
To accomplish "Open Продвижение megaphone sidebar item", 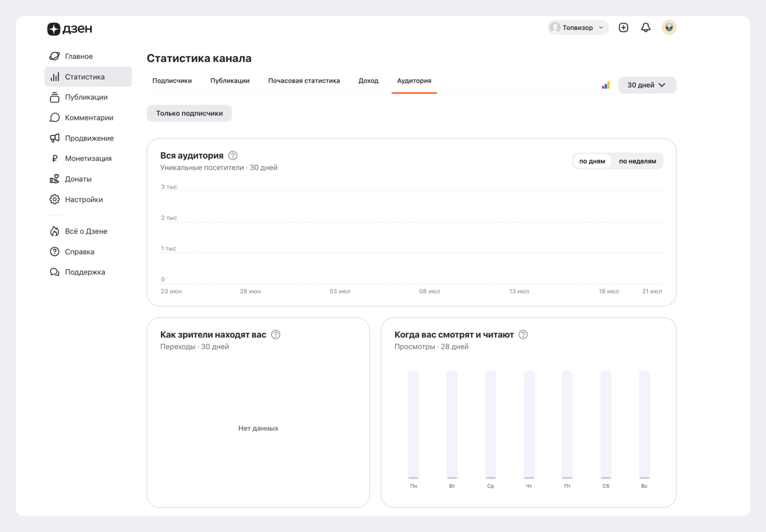I will click(x=89, y=138).
